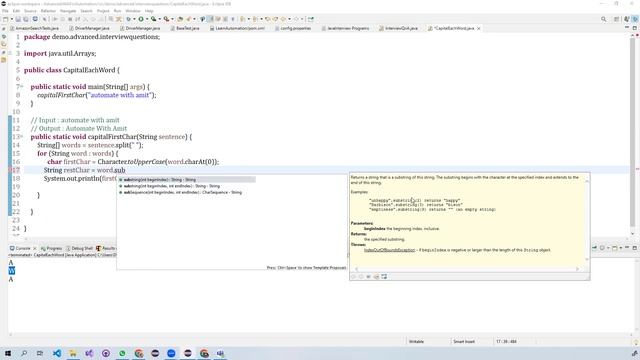640x360 pixels.
Task: Open the New file dropdown arrow
Action: 11,19
